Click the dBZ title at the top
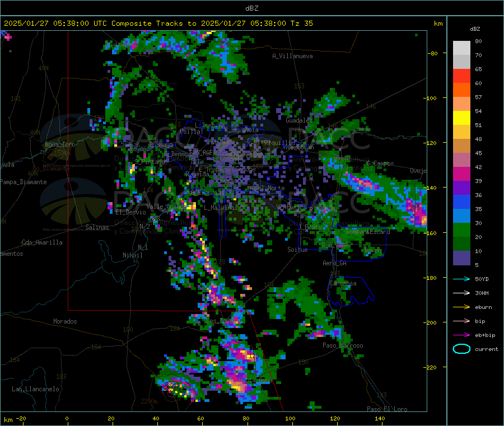 click(251, 8)
